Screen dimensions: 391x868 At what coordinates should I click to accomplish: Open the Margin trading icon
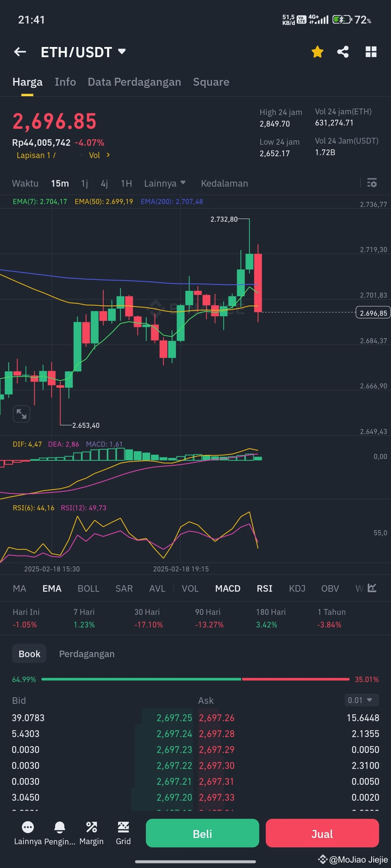(x=91, y=833)
